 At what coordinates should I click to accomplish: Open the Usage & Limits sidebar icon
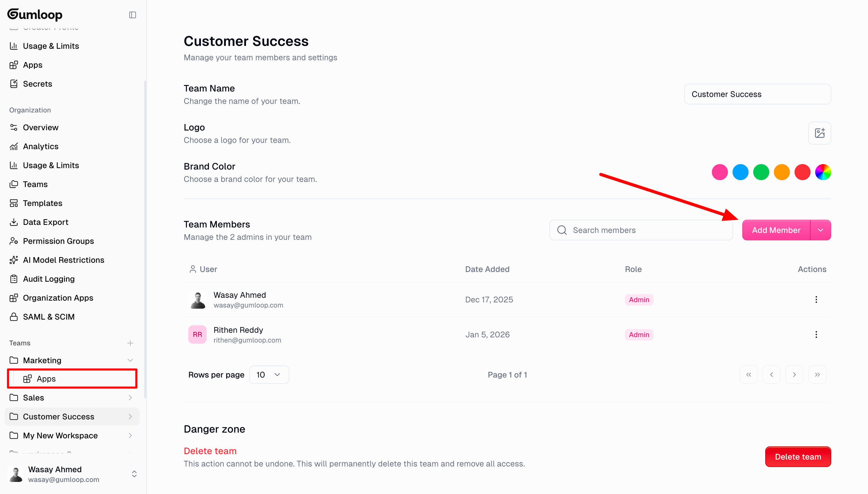[x=14, y=46]
